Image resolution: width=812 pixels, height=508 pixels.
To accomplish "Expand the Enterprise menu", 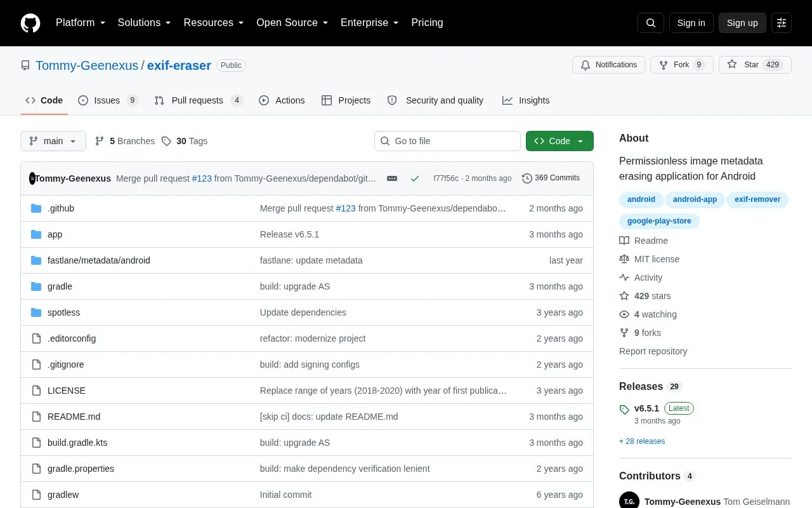I will point(370,23).
